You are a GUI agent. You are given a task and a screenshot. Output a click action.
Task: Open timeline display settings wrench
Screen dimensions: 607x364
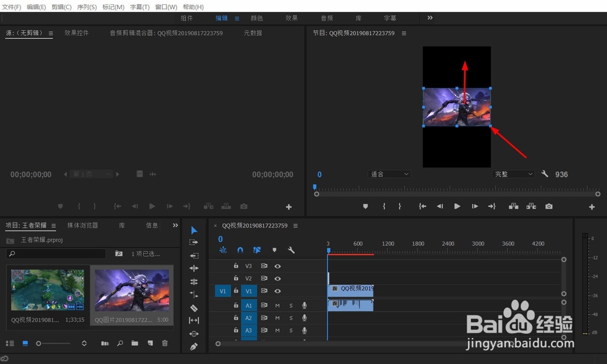[x=291, y=251]
